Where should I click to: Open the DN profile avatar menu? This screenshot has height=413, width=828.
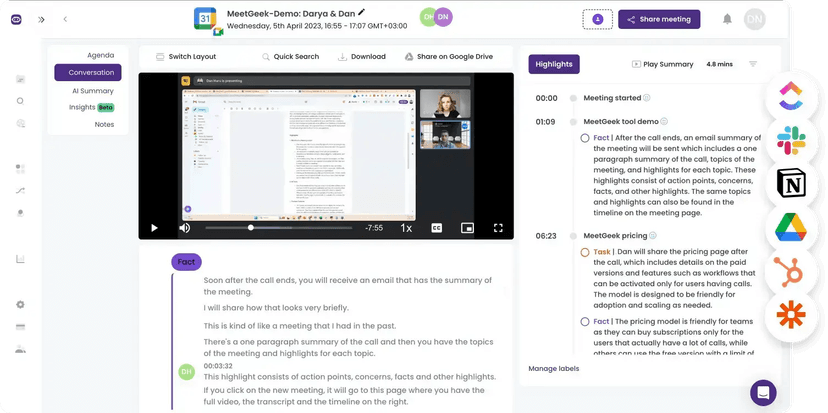755,20
